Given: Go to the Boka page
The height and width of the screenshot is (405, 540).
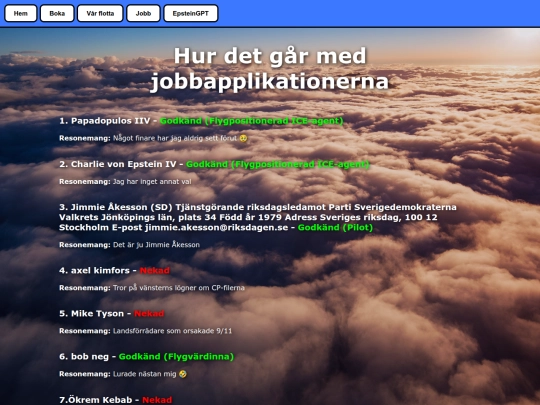Looking at the screenshot, I should (x=57, y=13).
